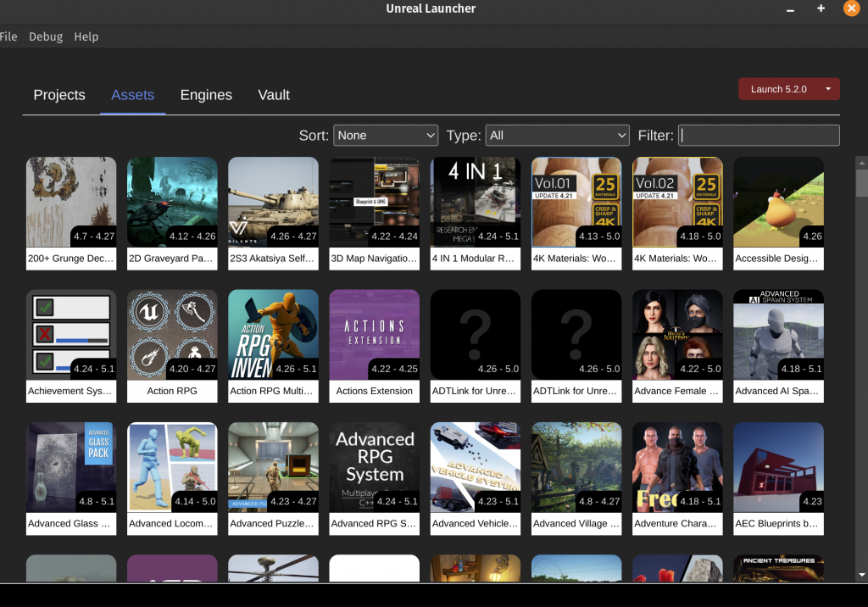This screenshot has width=868, height=607.
Task: Click the scrollbar up arrow
Action: click(862, 163)
